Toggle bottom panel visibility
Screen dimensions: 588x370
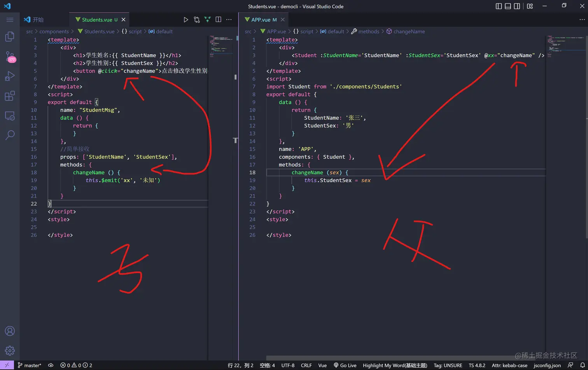pos(508,6)
